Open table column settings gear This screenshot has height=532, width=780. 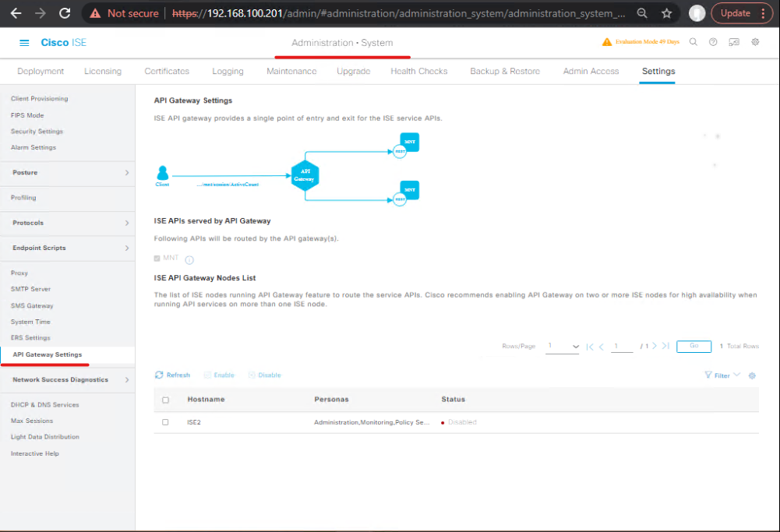click(752, 375)
